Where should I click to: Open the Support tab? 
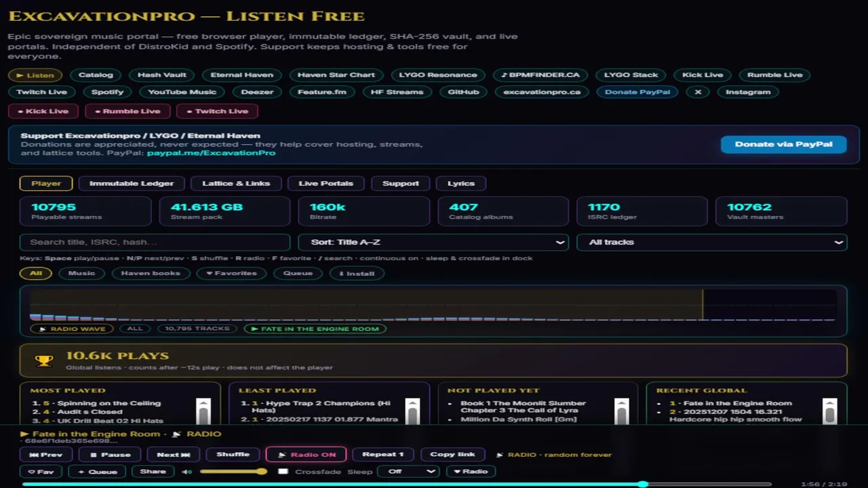coord(401,184)
